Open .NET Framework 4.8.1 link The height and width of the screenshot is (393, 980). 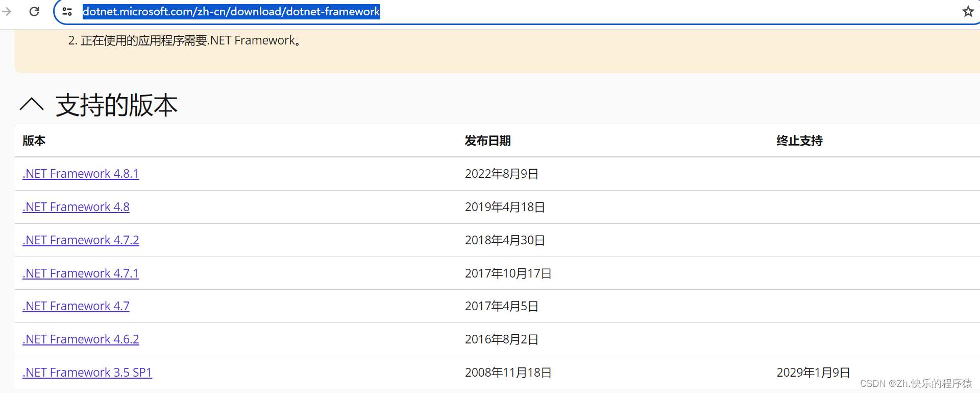click(81, 174)
